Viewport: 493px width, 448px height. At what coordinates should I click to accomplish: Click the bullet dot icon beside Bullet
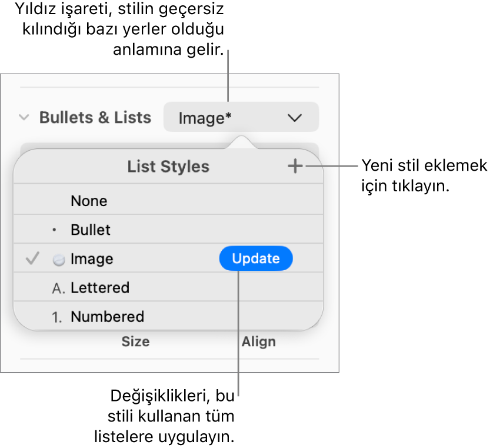click(x=55, y=230)
